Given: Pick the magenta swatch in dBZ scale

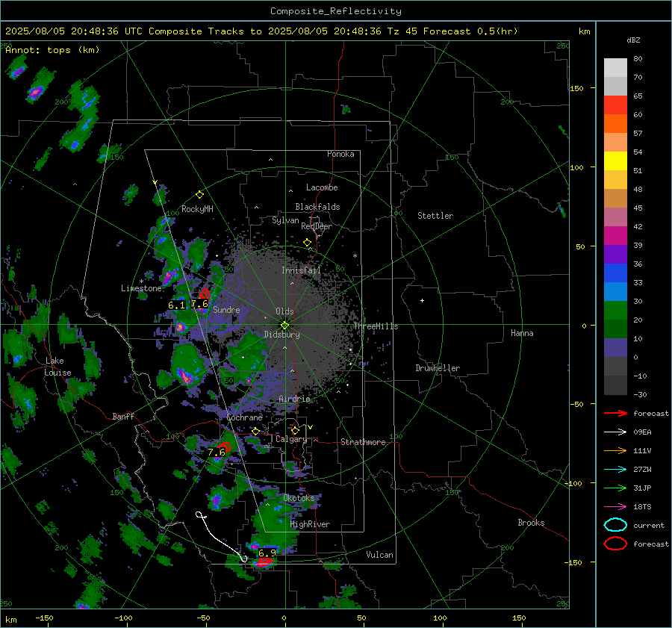Looking at the screenshot, I should [x=615, y=235].
